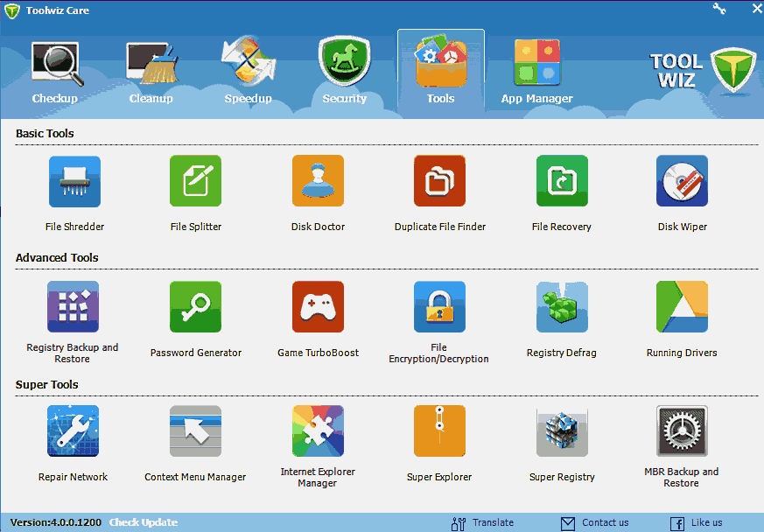Click the Toolwiz shield logo in title bar
764x532 pixels.
pos(11,10)
